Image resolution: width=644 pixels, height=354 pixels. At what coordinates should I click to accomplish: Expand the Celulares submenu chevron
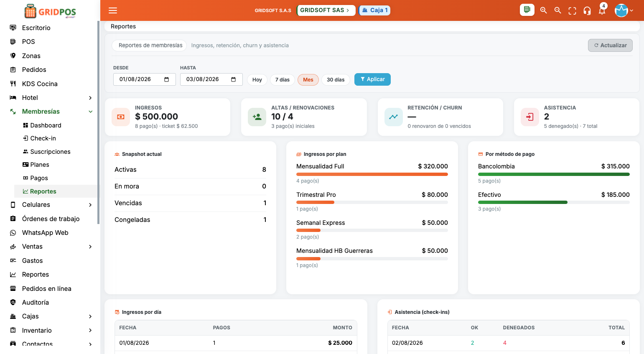point(90,205)
